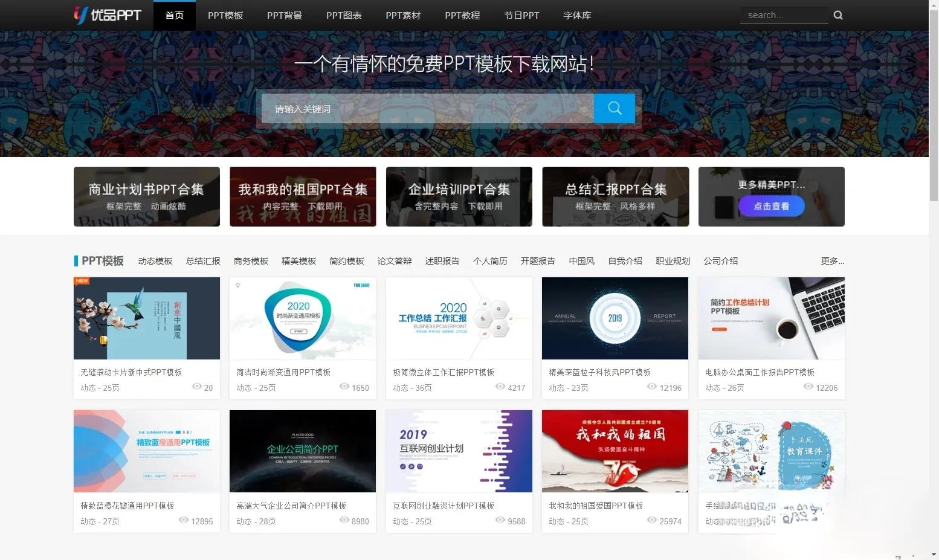Viewport: 939px width, 560px height.
Task: Click the eye view-count icon under 我和我的祖国爱国PPT模板
Action: 652,520
